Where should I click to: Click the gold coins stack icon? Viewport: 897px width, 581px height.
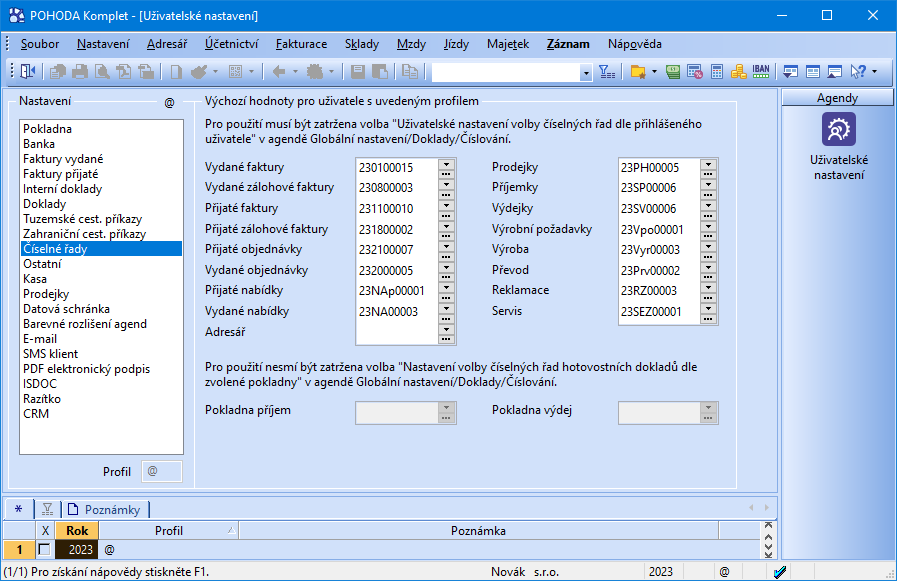[738, 71]
